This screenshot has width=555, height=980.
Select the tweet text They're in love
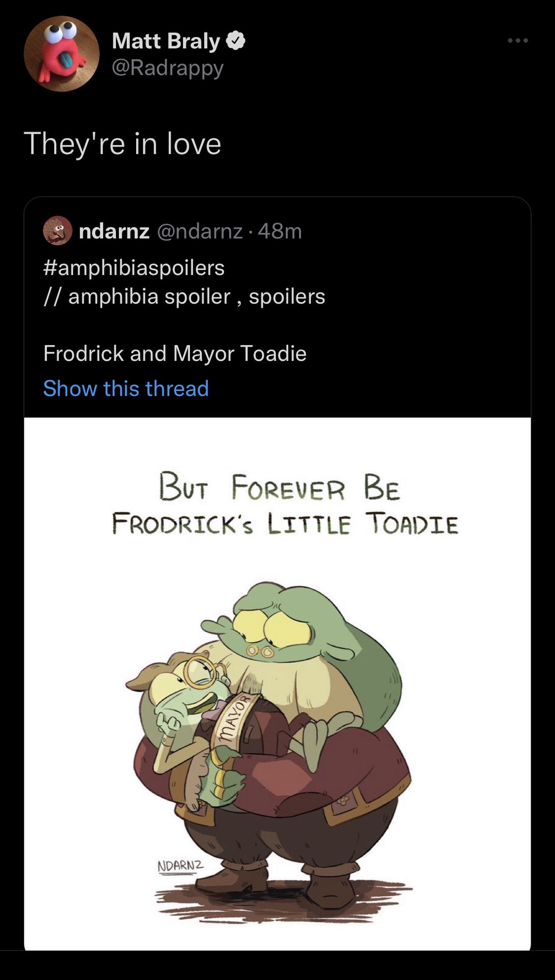[122, 143]
